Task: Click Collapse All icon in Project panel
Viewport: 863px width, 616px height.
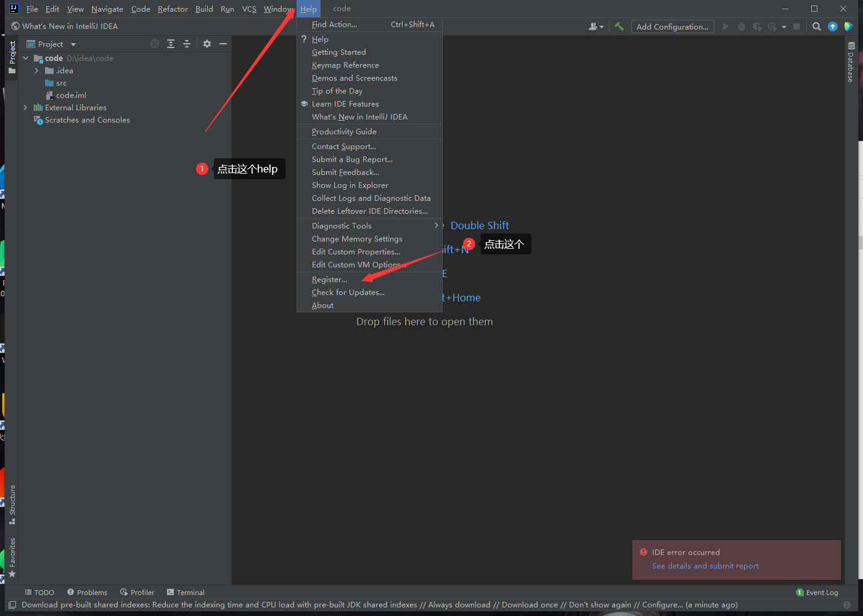Action: click(x=187, y=44)
